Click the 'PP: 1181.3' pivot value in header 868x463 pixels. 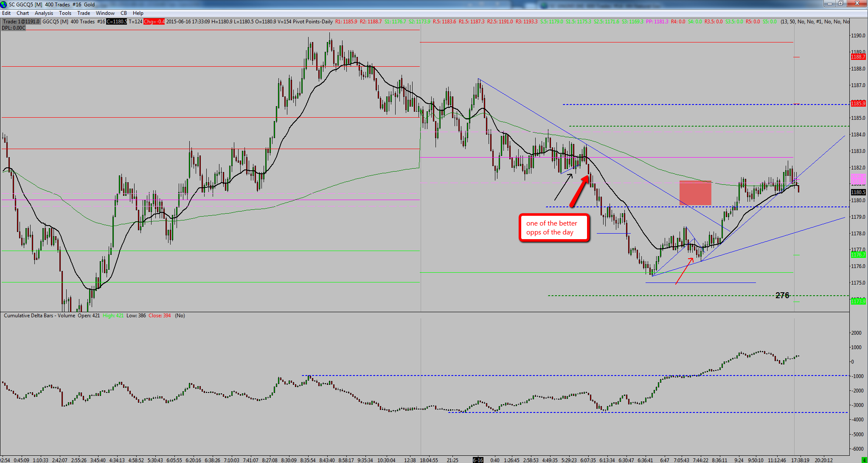[x=657, y=22]
